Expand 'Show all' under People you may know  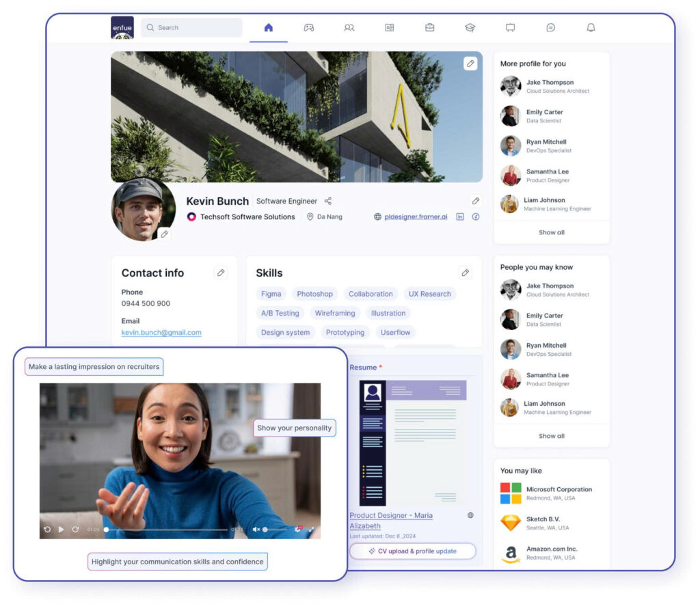point(551,436)
